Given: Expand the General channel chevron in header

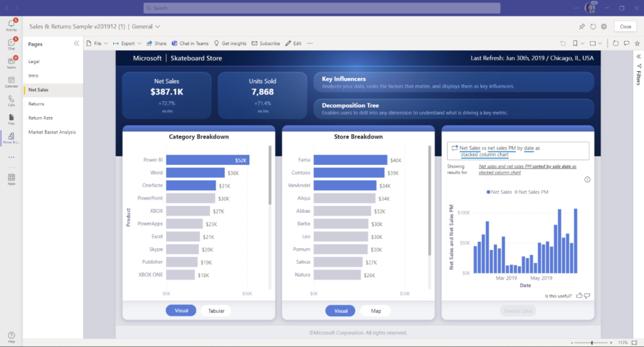Looking at the screenshot, I should [x=158, y=26].
